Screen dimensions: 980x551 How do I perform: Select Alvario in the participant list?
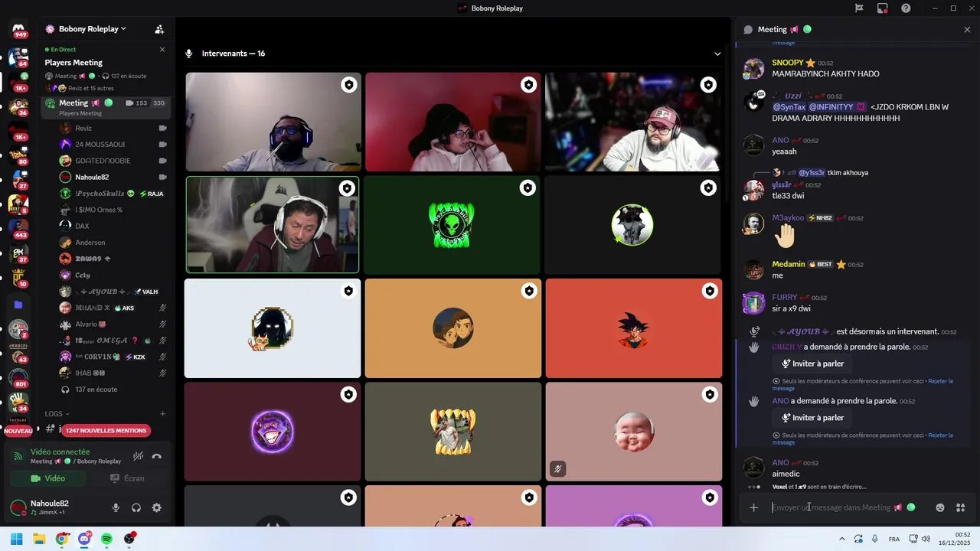113,324
